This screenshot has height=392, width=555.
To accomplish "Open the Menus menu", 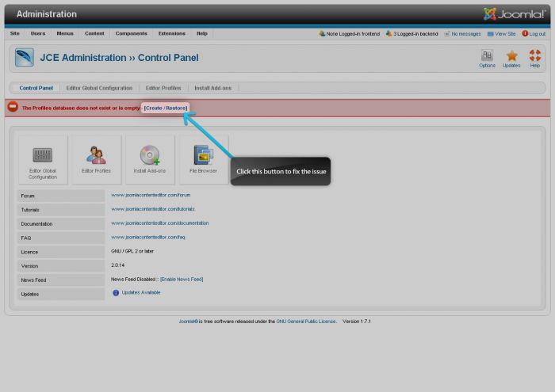I will pyautogui.click(x=65, y=33).
